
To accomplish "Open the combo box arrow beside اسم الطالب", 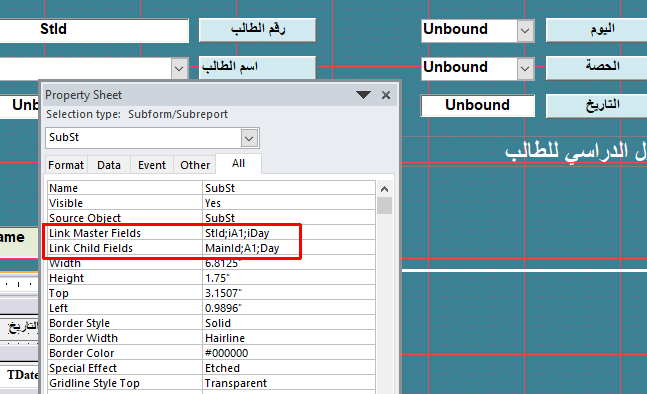I will click(x=179, y=68).
